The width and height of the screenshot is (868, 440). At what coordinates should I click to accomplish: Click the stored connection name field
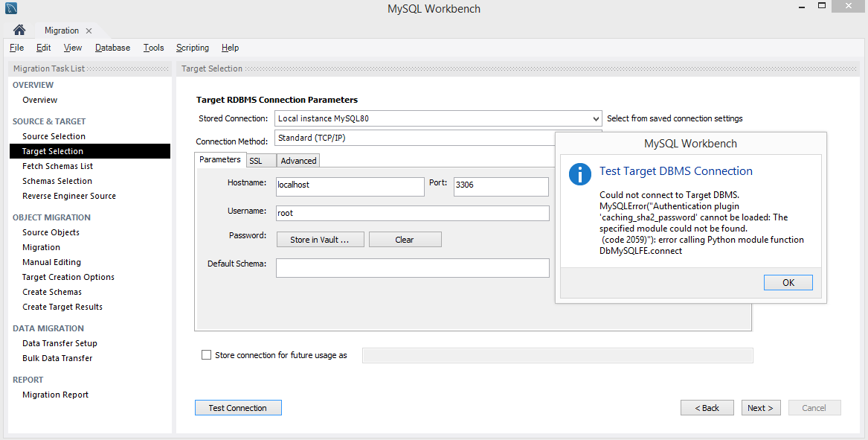[557, 355]
